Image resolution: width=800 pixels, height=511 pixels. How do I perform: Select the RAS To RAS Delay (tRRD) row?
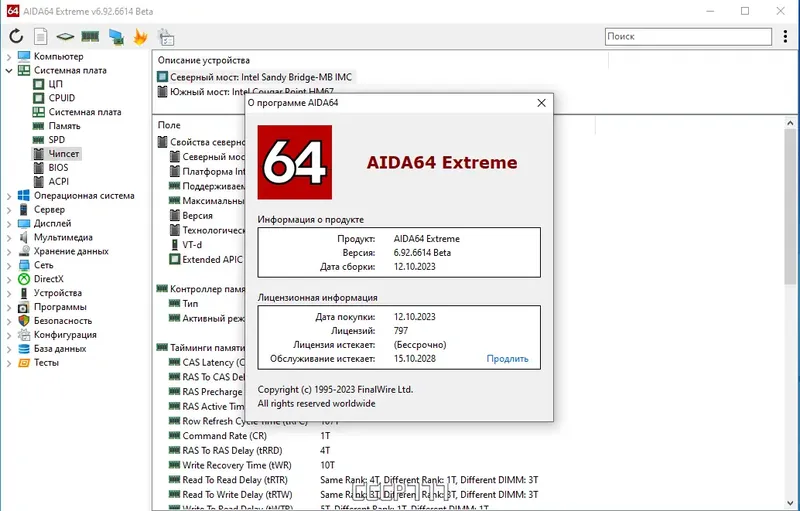tap(232, 451)
